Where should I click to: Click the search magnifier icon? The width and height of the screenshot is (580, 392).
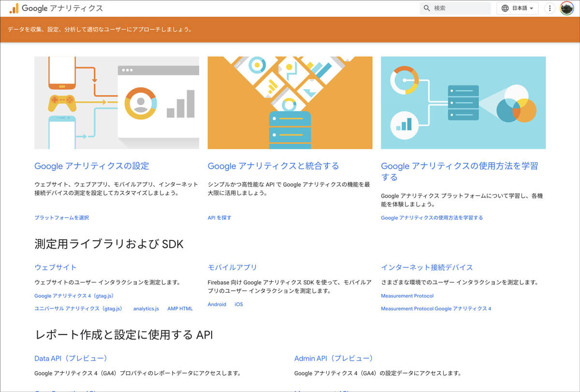click(427, 8)
